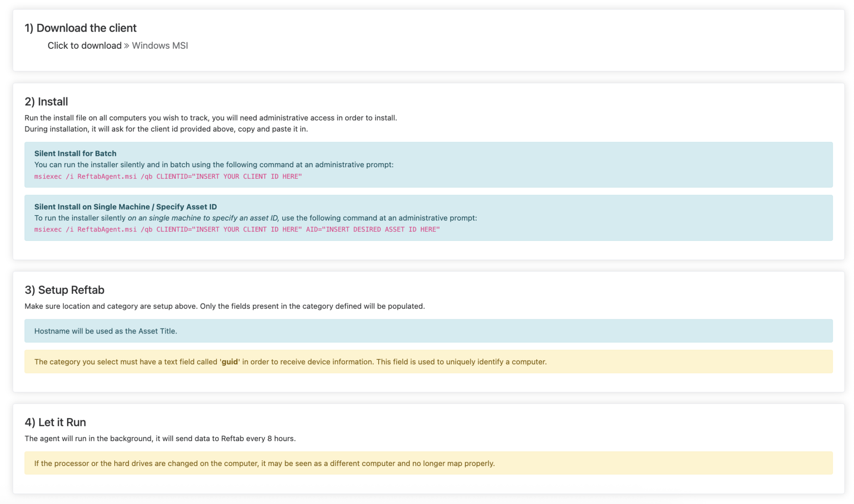Click the 'copy and paste it in' instruction line
Image resolution: width=854 pixels, height=504 pixels.
[x=166, y=129]
